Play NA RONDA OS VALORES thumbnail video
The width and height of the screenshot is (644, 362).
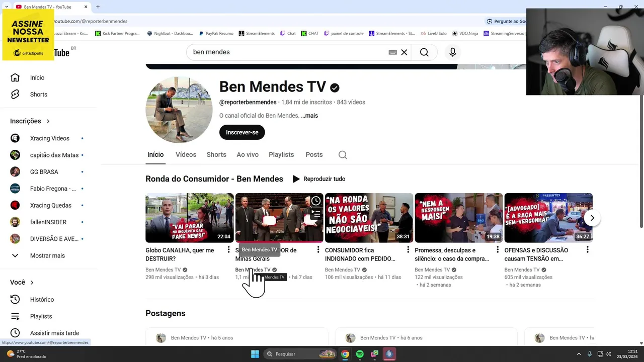tap(369, 218)
